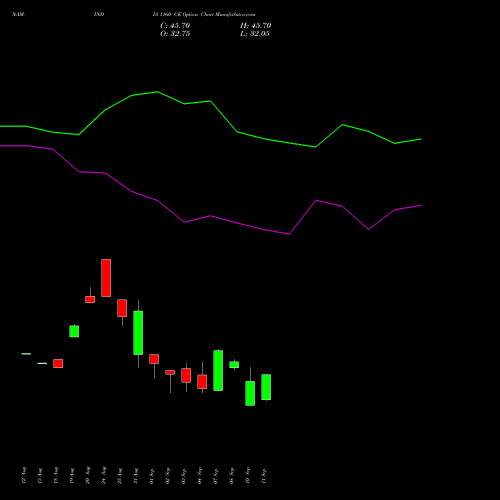Viewport: 500px width, 500px height.
Task: Click the 'IND' label in the header
Action: 99,14
